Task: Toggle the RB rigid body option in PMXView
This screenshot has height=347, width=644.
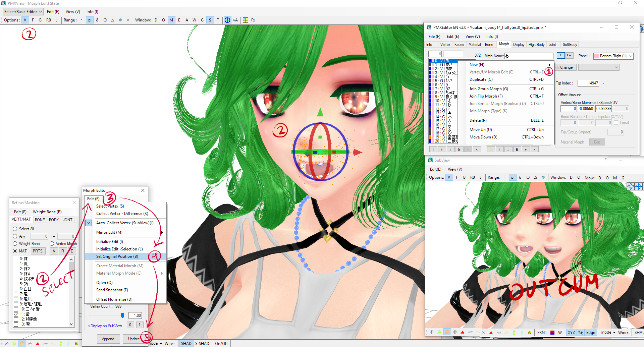Action: click(x=49, y=20)
